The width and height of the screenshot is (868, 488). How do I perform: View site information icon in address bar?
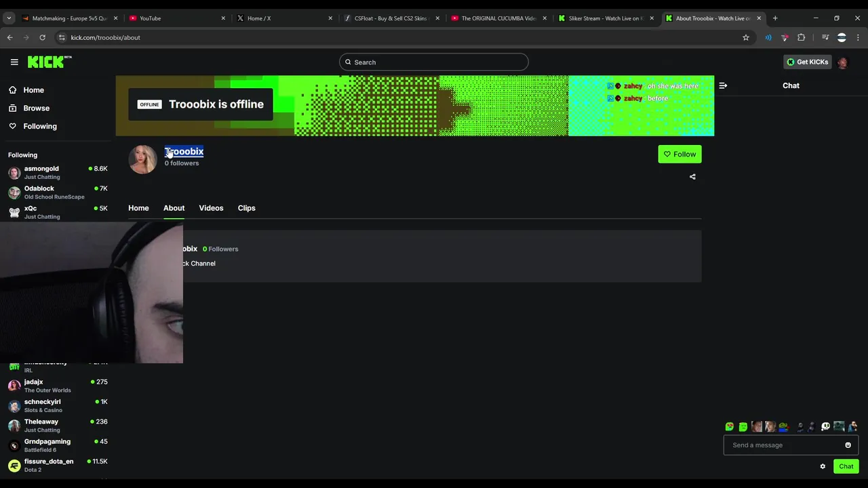click(62, 37)
